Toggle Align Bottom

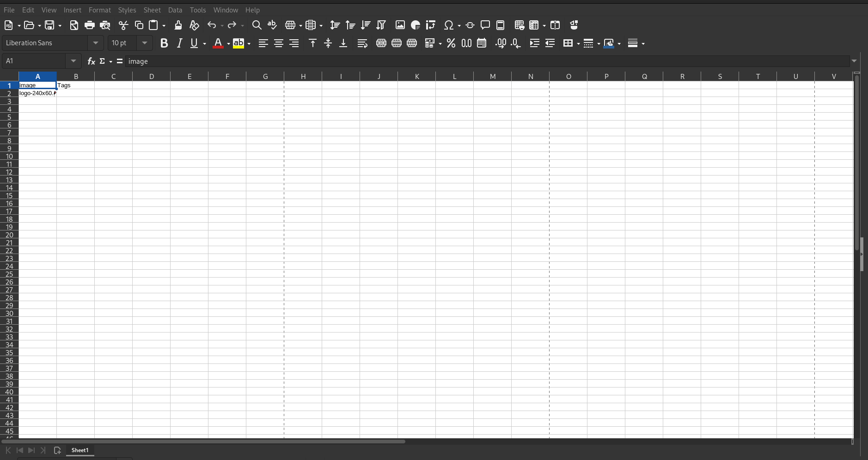pyautogui.click(x=343, y=43)
